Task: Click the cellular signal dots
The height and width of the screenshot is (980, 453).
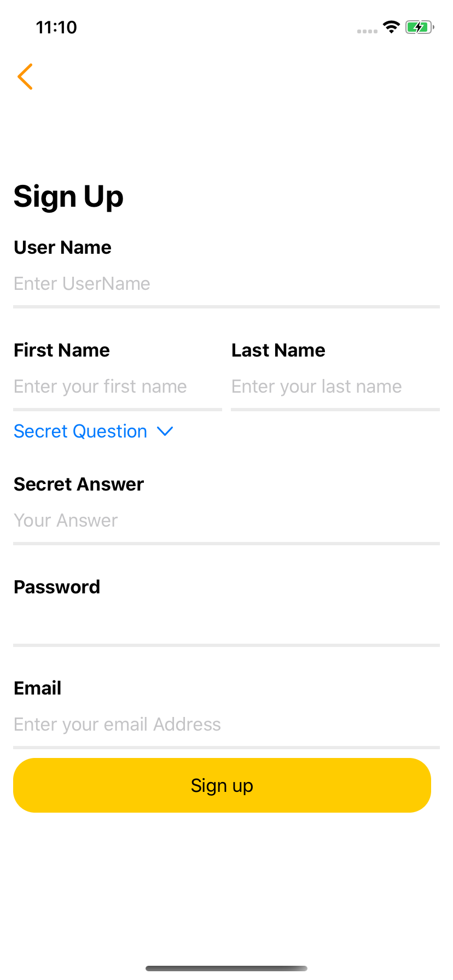Action: (367, 31)
